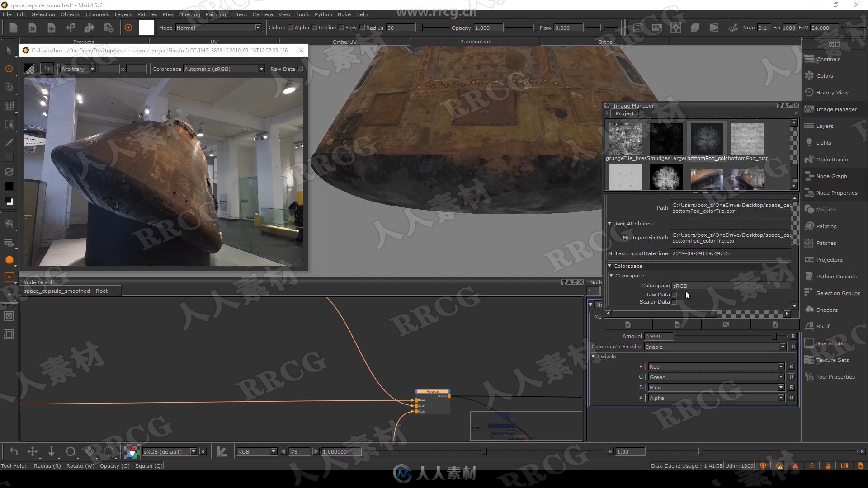The image size is (868, 488).
Task: Click the bottomPod_dis texture thumbnail
Action: (748, 138)
